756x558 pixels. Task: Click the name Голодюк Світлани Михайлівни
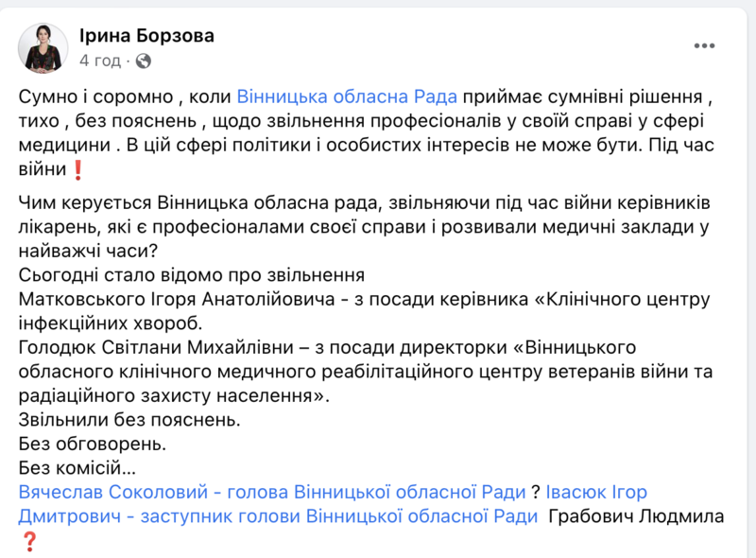(x=156, y=347)
